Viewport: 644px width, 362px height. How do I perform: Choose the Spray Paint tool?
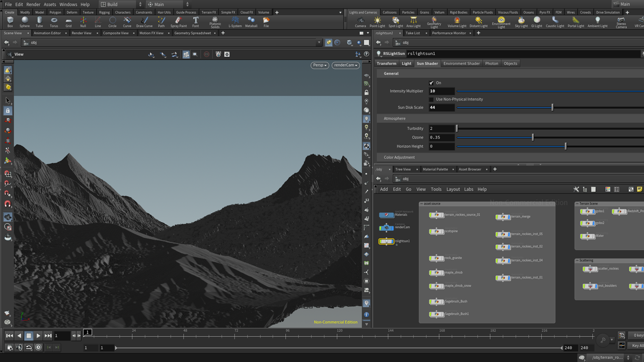click(x=178, y=22)
